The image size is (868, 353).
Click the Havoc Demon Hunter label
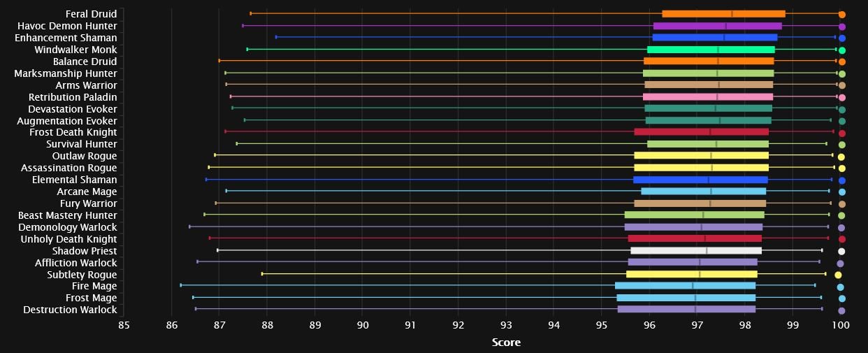pos(67,26)
